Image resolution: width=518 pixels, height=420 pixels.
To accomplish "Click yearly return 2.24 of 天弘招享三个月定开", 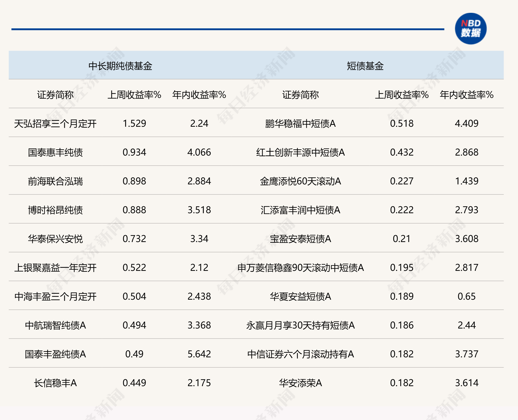I will tap(199, 123).
